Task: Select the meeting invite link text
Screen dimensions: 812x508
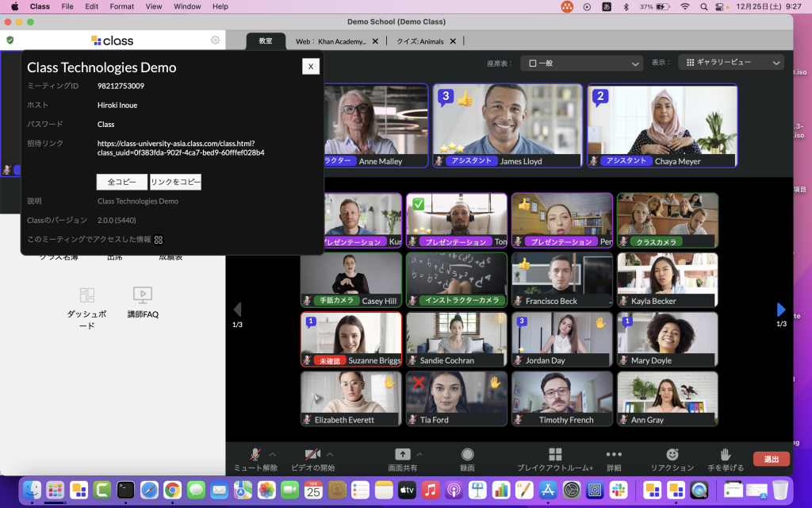Action: [x=181, y=148]
